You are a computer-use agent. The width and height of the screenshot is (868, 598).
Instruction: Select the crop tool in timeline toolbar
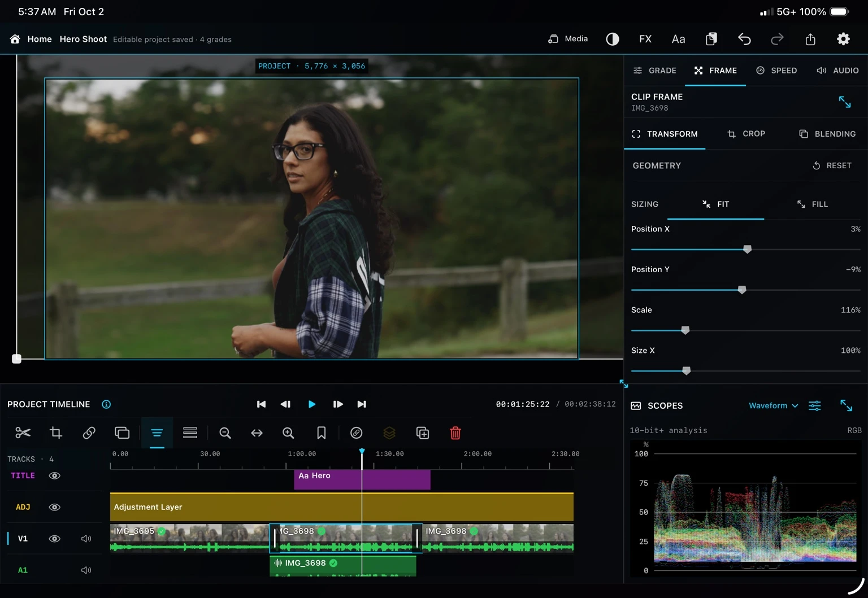click(x=56, y=433)
